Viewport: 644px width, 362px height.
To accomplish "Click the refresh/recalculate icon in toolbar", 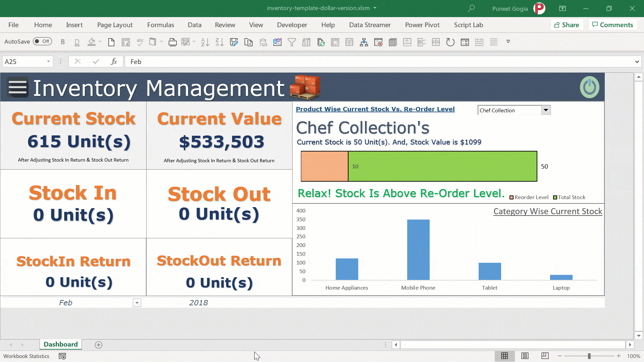I will point(450,42).
